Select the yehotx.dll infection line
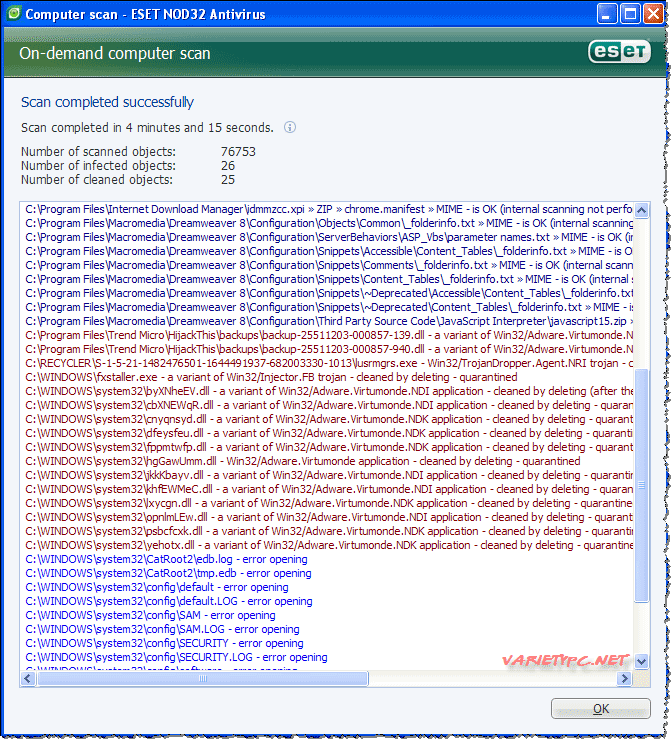The width and height of the screenshot is (671, 739). click(x=328, y=545)
